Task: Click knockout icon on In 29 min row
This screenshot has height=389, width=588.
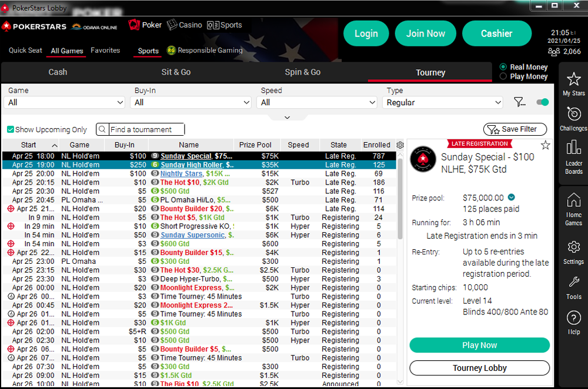Action: (11, 226)
